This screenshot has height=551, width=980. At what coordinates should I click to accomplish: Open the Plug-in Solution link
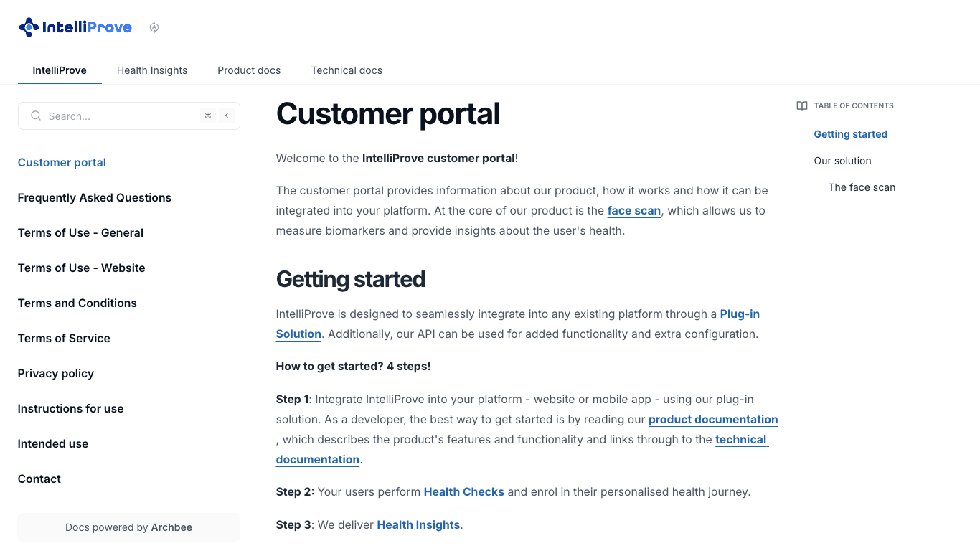(740, 314)
